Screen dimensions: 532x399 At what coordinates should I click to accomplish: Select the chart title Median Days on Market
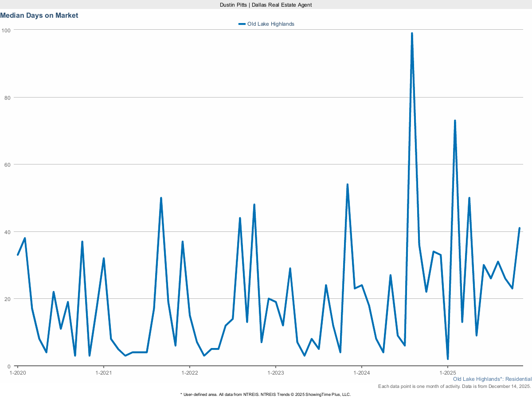(x=39, y=16)
